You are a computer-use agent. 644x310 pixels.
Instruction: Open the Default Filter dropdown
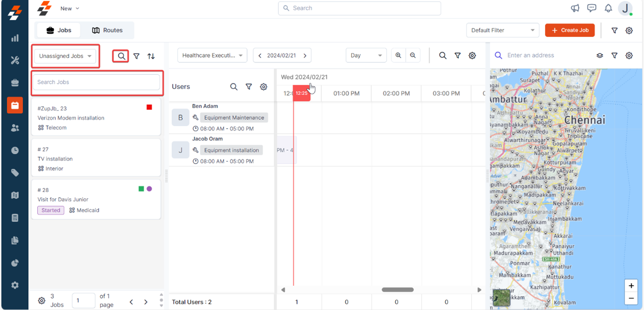(x=502, y=30)
